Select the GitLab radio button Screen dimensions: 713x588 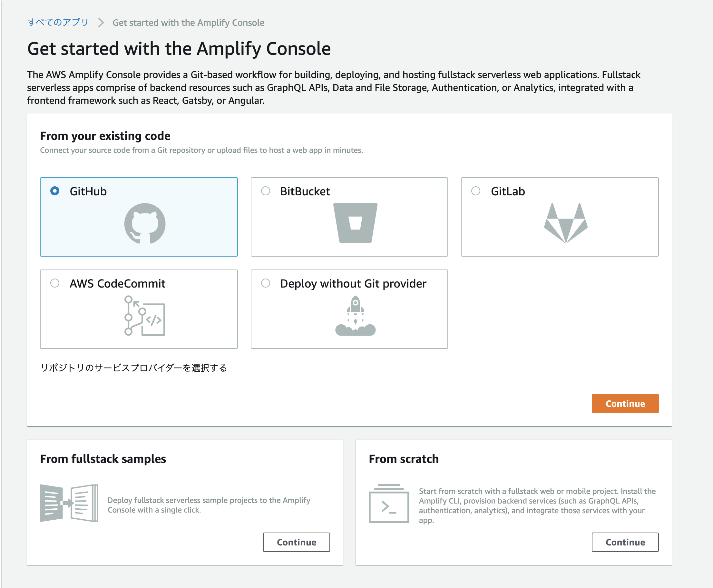[x=476, y=191]
